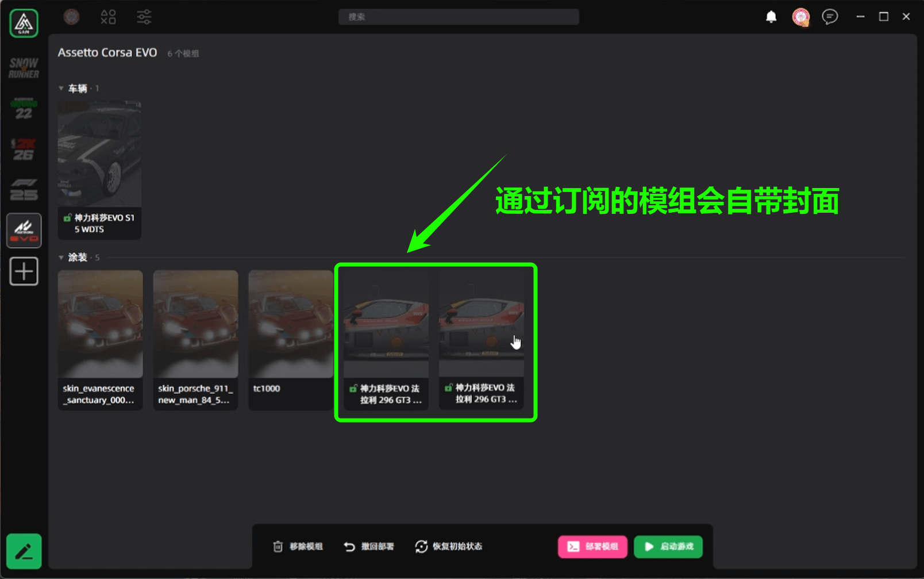Click the green 启动游戏 launch button

pos(668,546)
